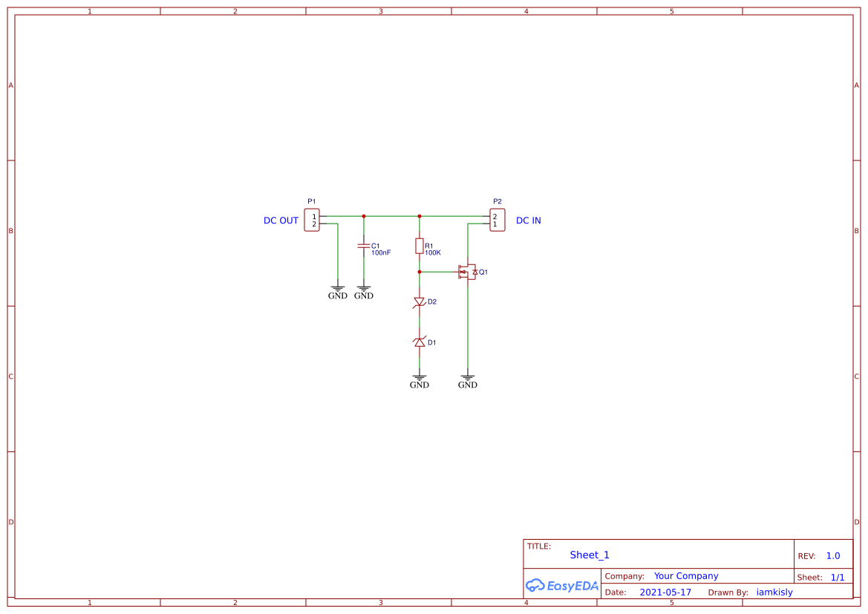Select the 100nF value label of C1
This screenshot has height=614, width=868.
pyautogui.click(x=381, y=252)
